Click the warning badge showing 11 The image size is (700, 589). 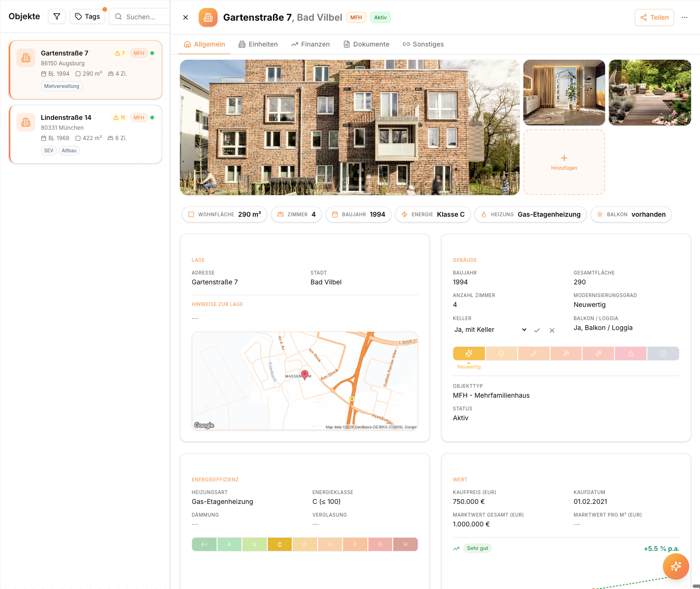[119, 118]
